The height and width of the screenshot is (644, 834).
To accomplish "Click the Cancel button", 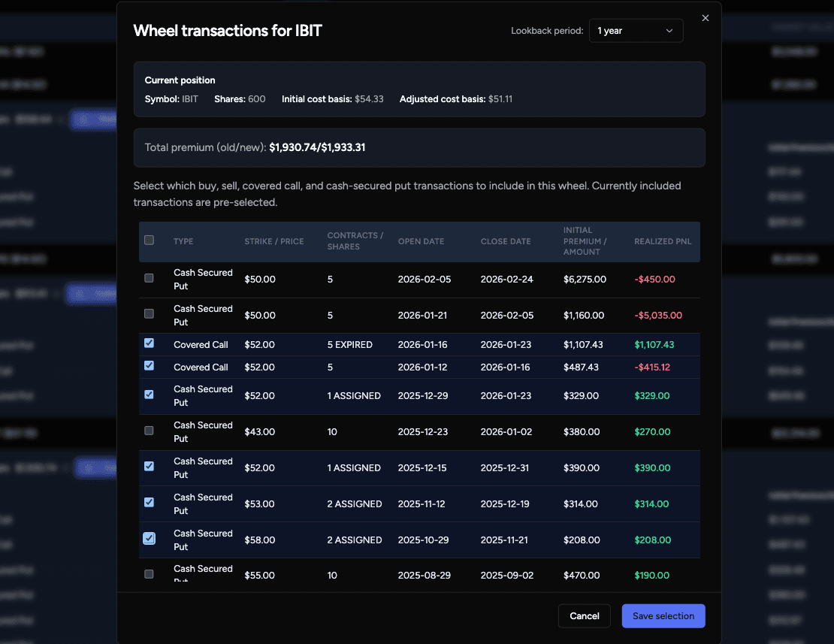I will (x=584, y=615).
